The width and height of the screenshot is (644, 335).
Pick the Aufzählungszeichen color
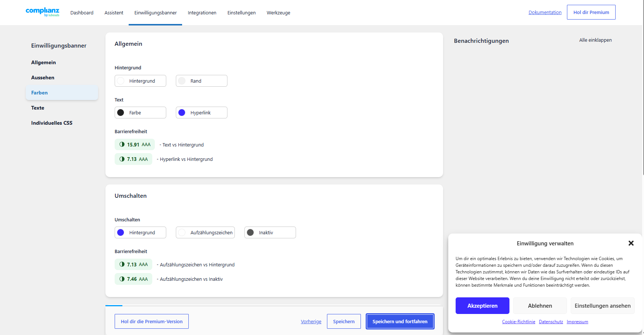(x=205, y=232)
